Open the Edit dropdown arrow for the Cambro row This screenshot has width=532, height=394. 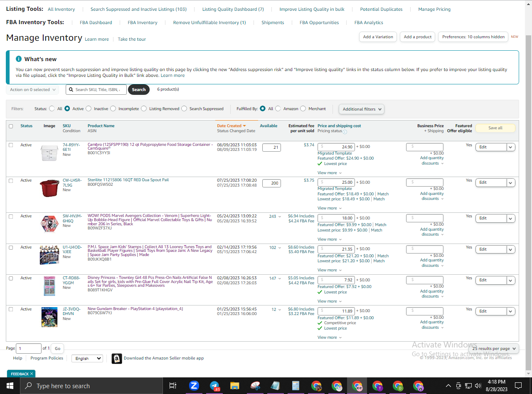click(x=511, y=147)
